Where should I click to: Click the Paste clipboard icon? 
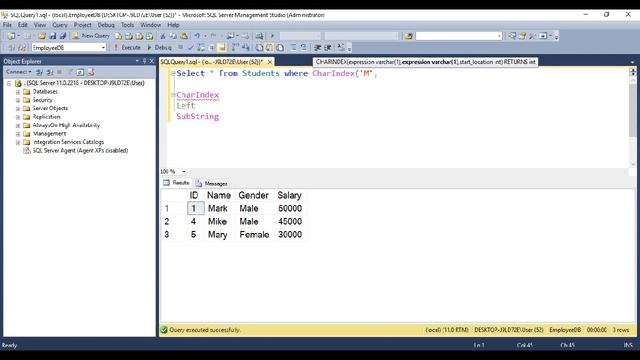click(x=184, y=36)
